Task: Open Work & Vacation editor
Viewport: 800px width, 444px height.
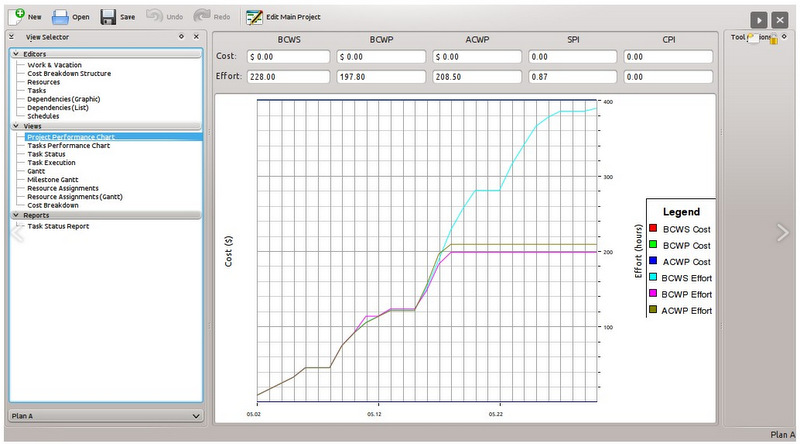Action: [54, 65]
